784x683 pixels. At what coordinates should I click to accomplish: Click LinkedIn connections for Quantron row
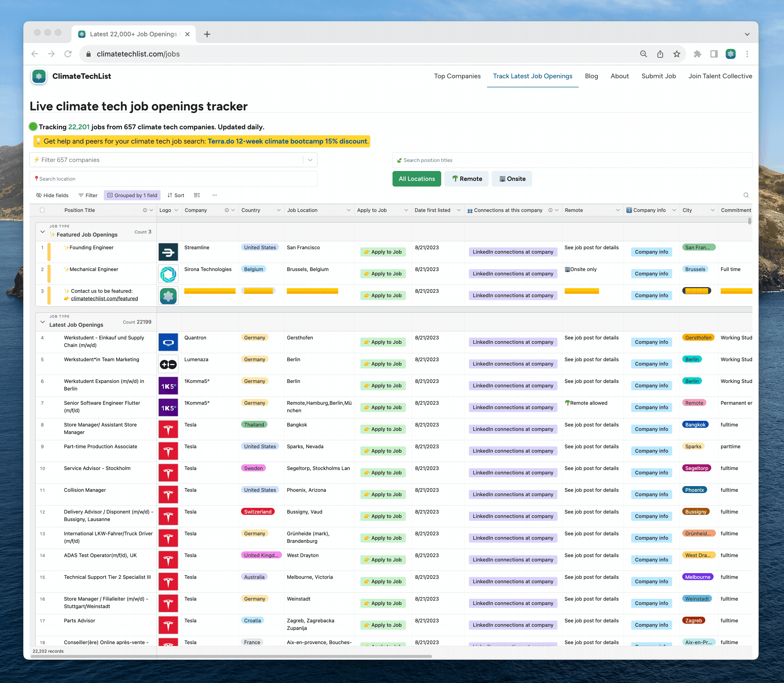click(x=513, y=342)
